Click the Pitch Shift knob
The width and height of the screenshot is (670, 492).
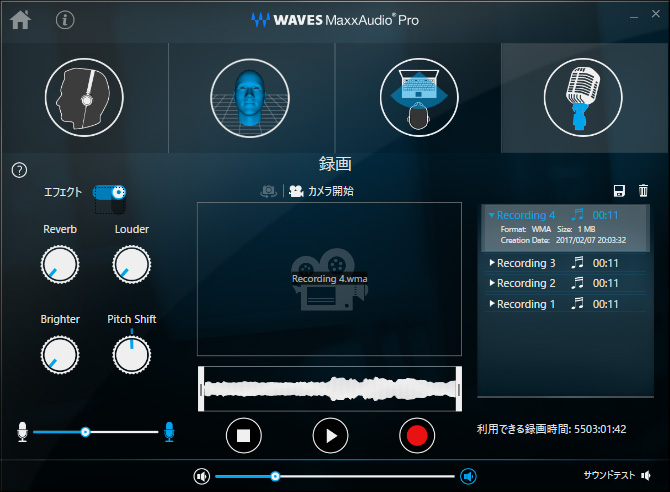132,355
